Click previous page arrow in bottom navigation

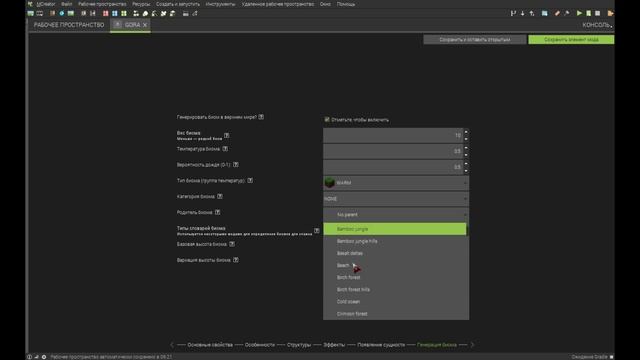coord(172,345)
